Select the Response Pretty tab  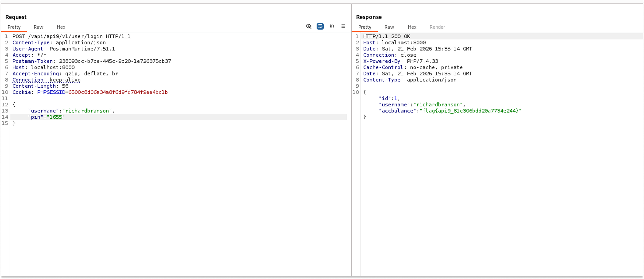[365, 27]
